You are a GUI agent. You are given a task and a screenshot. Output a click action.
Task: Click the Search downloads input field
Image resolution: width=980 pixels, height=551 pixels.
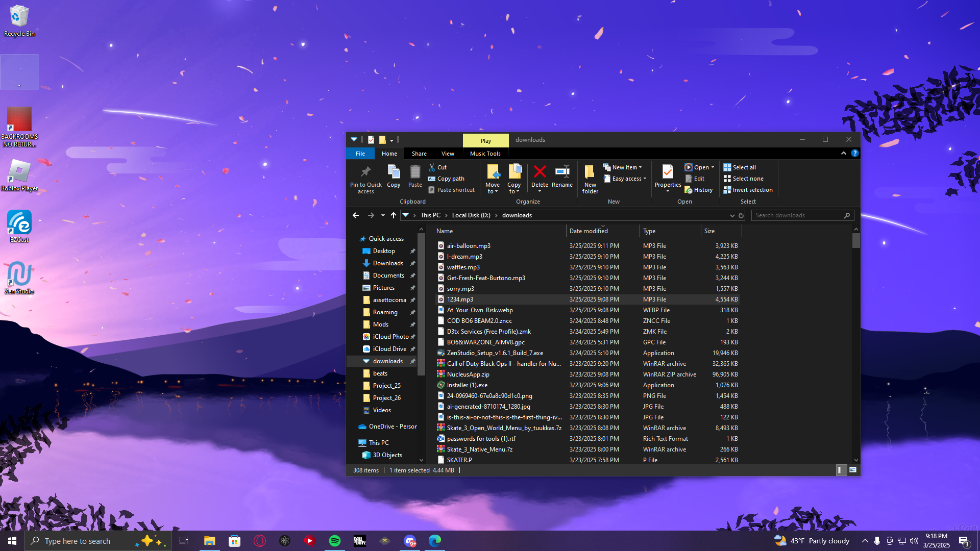pyautogui.click(x=799, y=215)
